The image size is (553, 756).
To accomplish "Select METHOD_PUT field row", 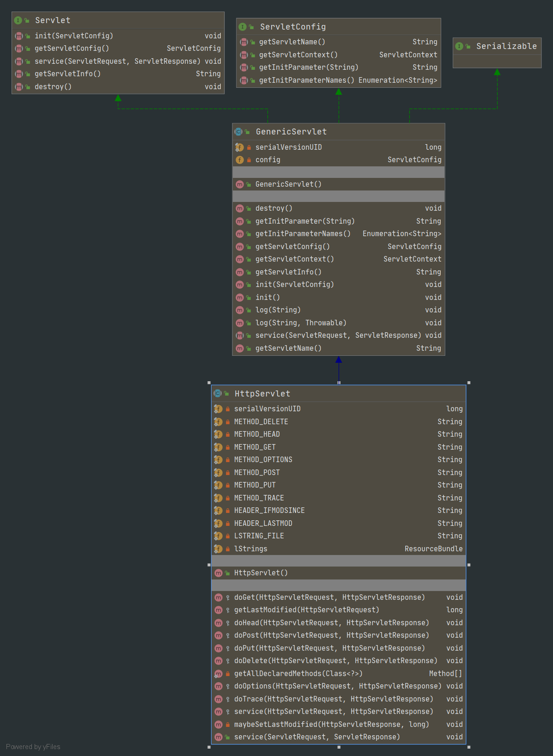I will coord(339,485).
